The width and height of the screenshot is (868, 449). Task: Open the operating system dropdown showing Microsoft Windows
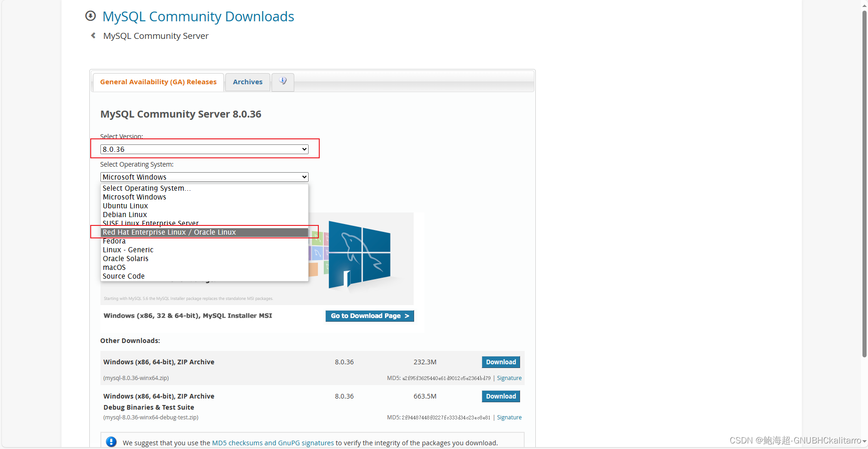tap(204, 177)
